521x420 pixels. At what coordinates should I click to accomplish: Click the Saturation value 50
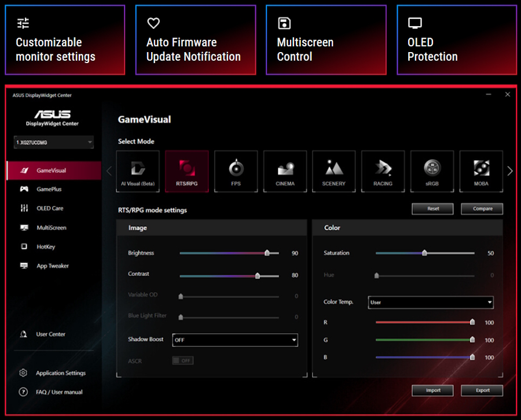click(490, 253)
